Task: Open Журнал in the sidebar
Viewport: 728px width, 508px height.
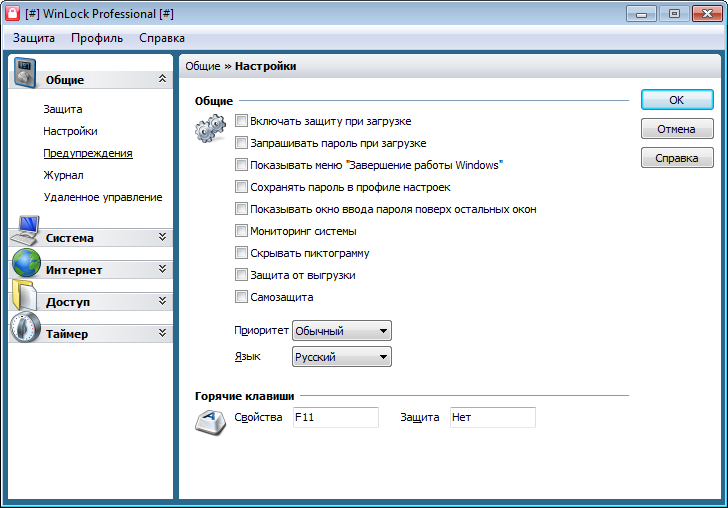Action: click(x=63, y=175)
